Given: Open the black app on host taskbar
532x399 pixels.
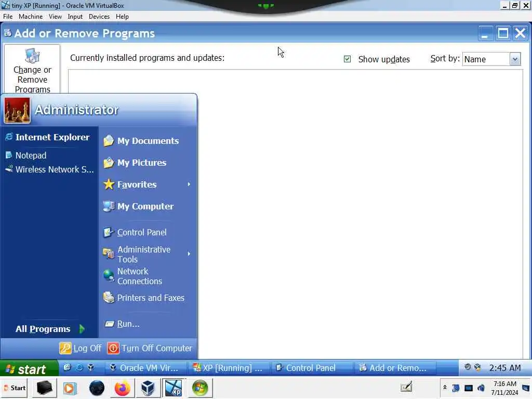Looking at the screenshot, I should pyautogui.click(x=44, y=388).
